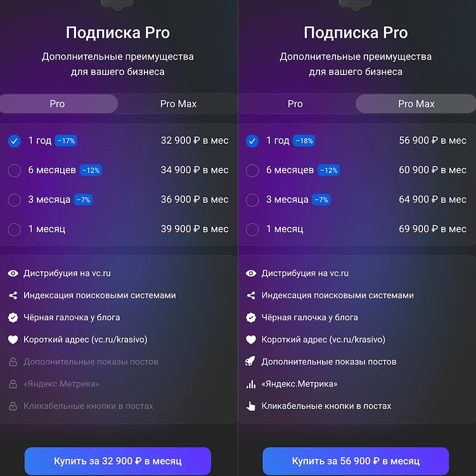Select the 1 месяц option for 39 900 ₽

click(15, 229)
